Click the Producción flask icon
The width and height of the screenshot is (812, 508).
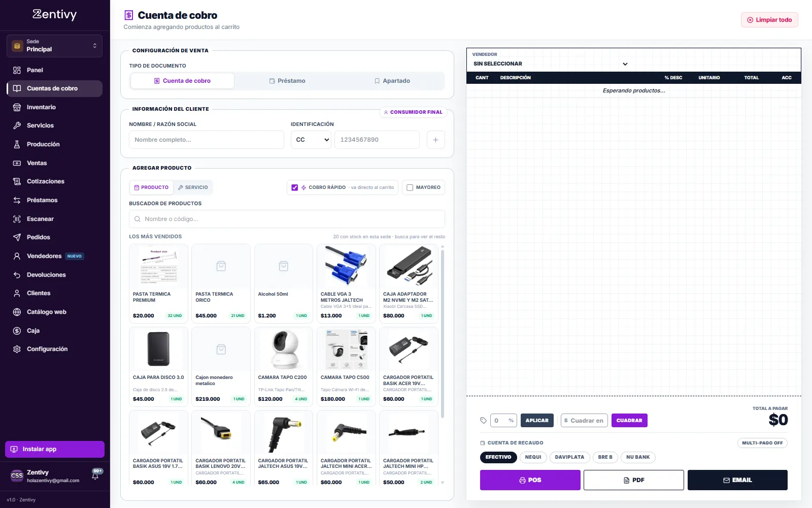17,144
